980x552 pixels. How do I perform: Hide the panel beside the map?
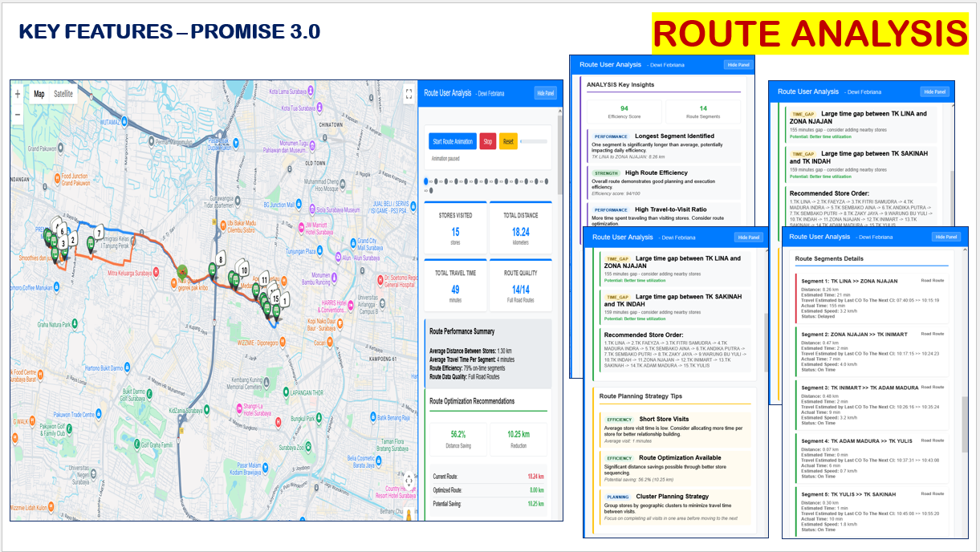pyautogui.click(x=546, y=93)
